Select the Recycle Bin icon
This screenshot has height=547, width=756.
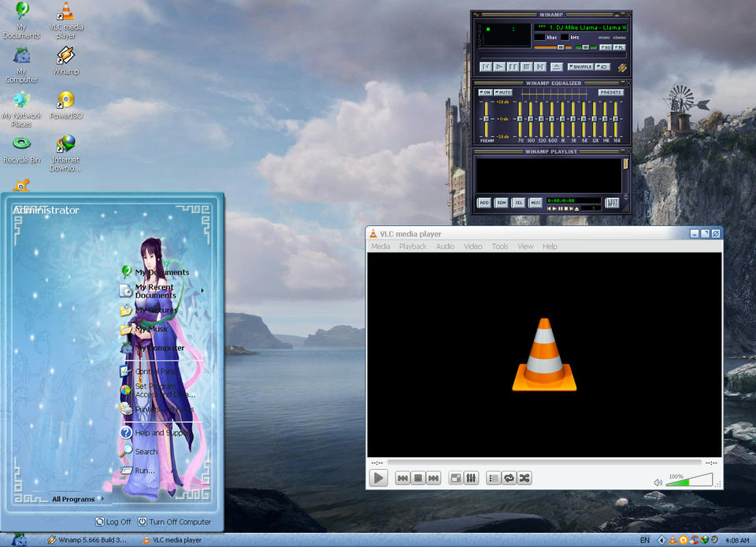pyautogui.click(x=21, y=150)
